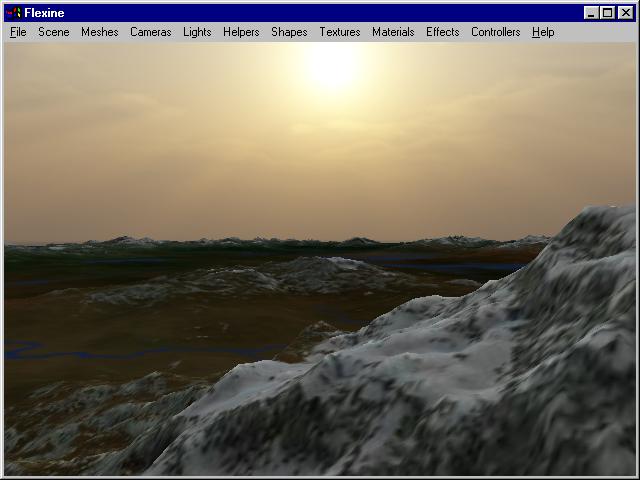Open the Cameras menu

coord(151,32)
